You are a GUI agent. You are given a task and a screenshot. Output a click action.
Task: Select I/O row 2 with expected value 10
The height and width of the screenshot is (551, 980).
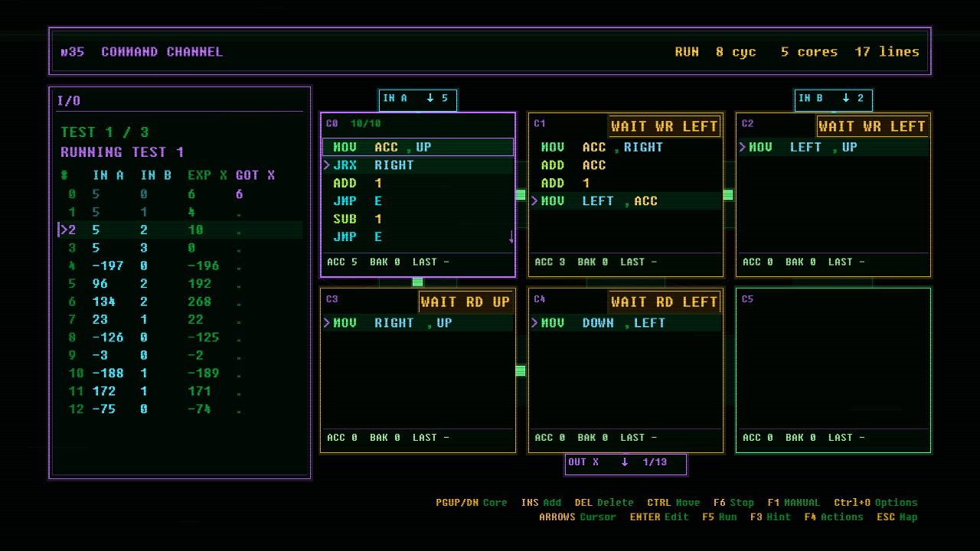pyautogui.click(x=181, y=230)
